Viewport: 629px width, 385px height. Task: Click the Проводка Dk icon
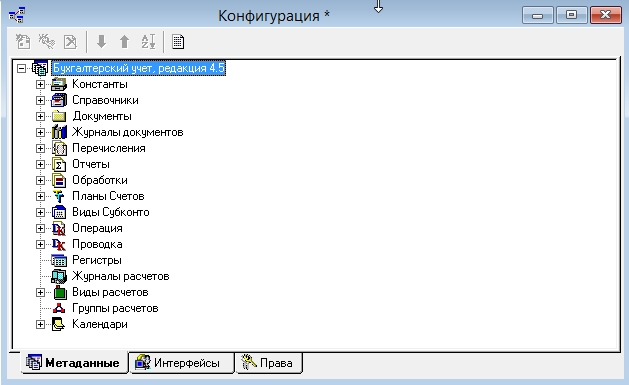tap(59, 244)
